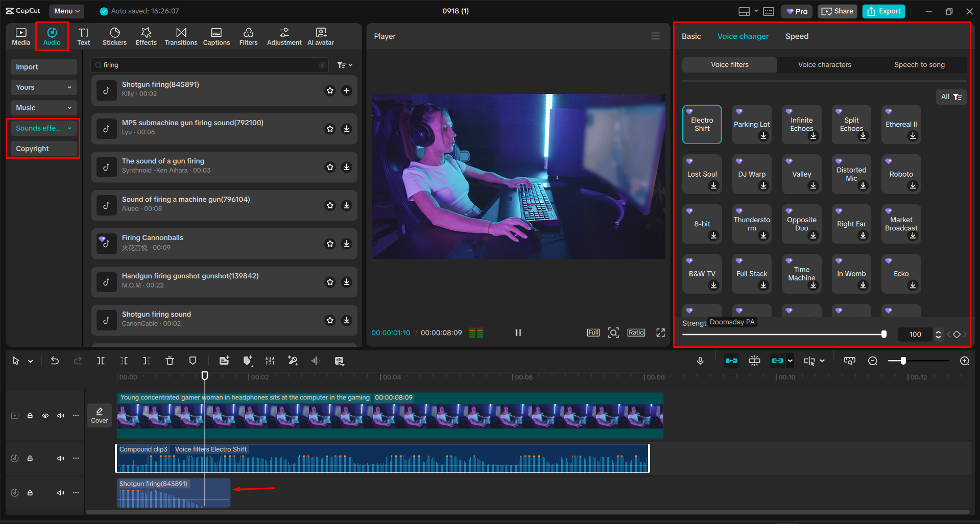This screenshot has width=980, height=524.
Task: Open the audio search filter dropdown
Action: coord(345,65)
